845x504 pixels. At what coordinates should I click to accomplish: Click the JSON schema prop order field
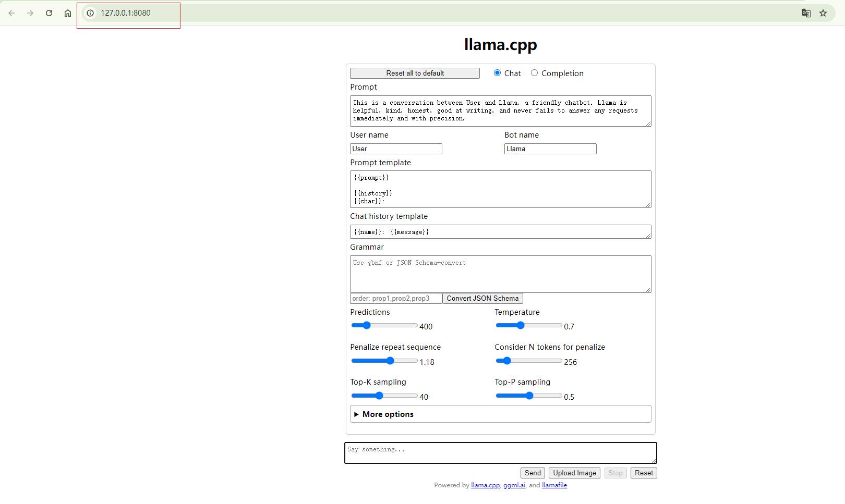tap(396, 298)
